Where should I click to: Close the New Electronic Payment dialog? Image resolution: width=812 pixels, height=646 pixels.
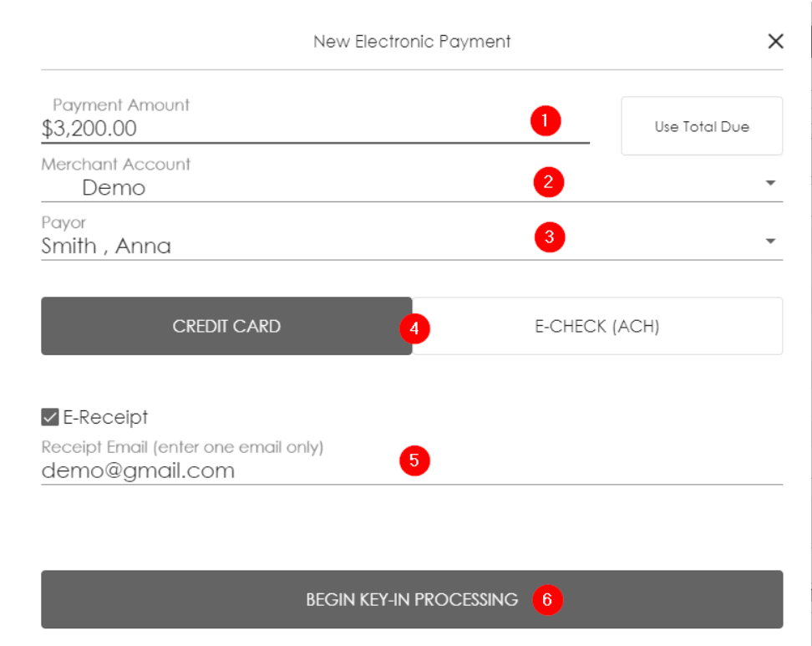click(775, 41)
